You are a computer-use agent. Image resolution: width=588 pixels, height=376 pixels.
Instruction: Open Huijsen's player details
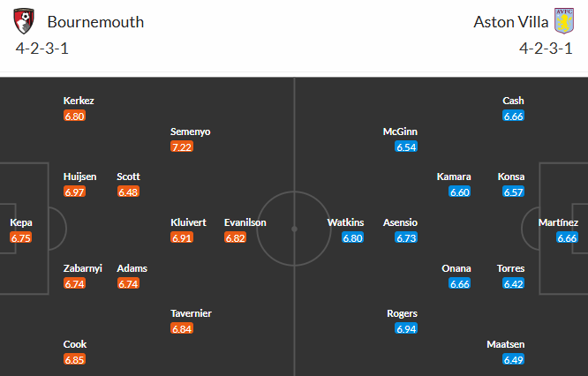(79, 177)
